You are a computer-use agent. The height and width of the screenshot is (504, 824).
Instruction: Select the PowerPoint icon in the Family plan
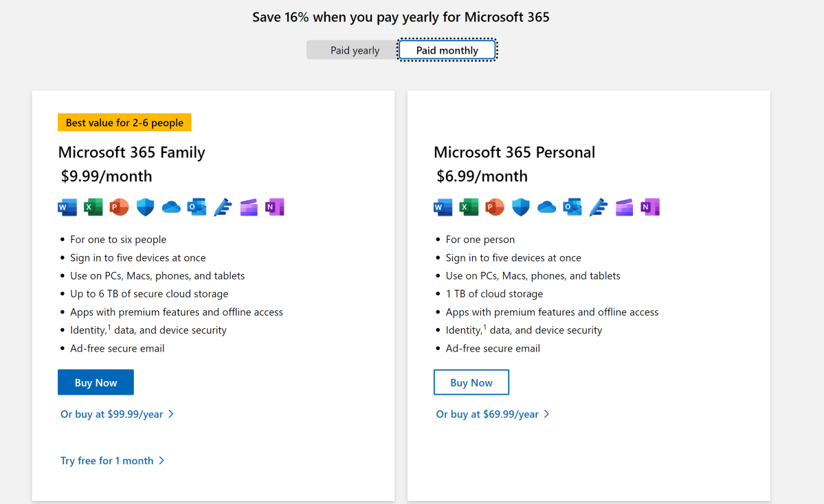[119, 207]
